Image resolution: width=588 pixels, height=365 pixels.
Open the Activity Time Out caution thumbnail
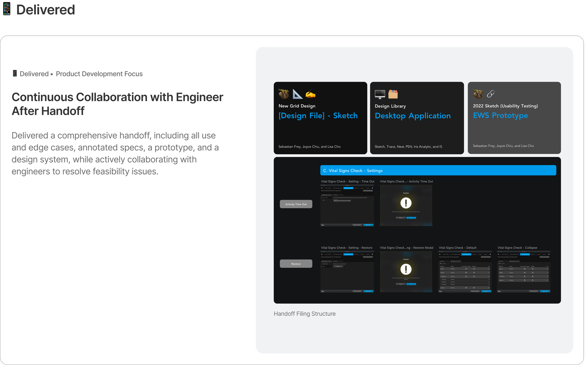(406, 206)
